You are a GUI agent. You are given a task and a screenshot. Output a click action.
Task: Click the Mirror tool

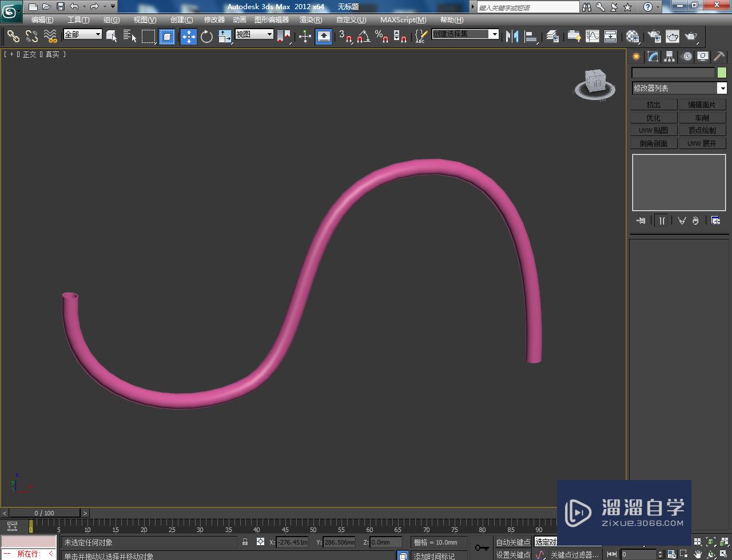[x=512, y=36]
